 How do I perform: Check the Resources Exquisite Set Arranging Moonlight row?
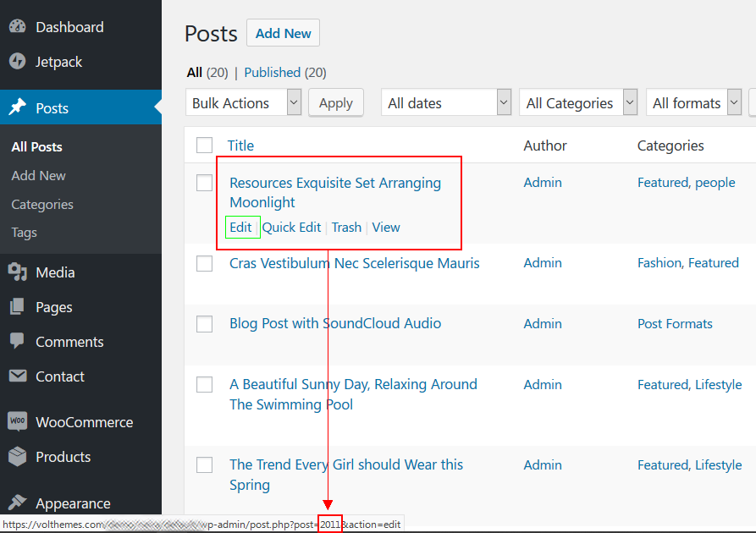[x=204, y=183]
